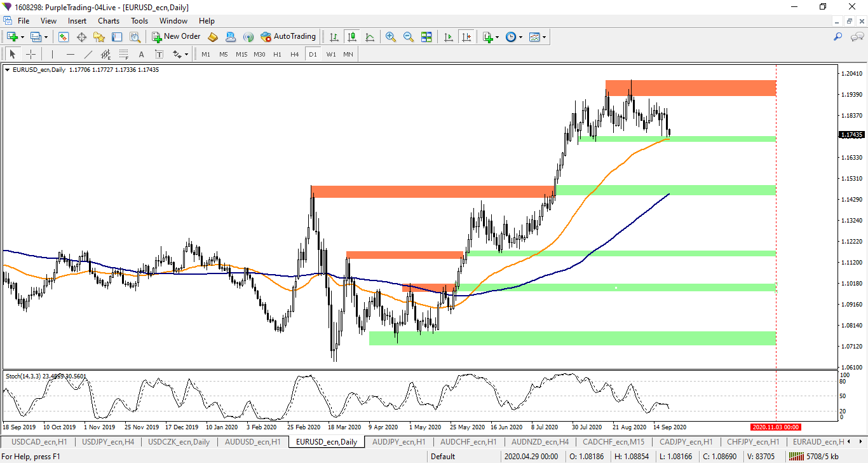The image size is (868, 463).
Task: Show the Navigator panel icon
Action: click(x=99, y=37)
